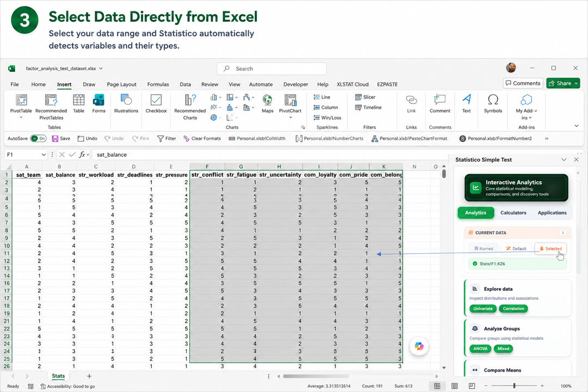
Task: Click the Filter quick access icon
Action: [x=160, y=138]
